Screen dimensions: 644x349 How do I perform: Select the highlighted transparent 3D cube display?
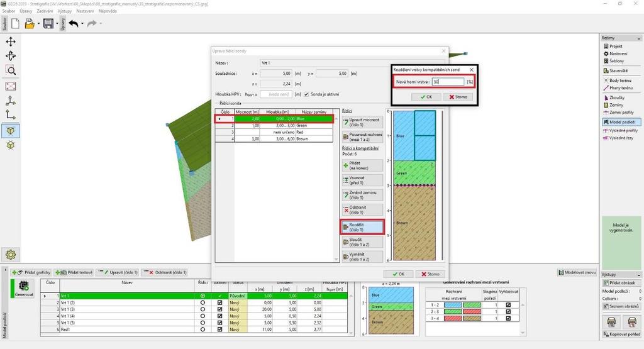click(11, 131)
